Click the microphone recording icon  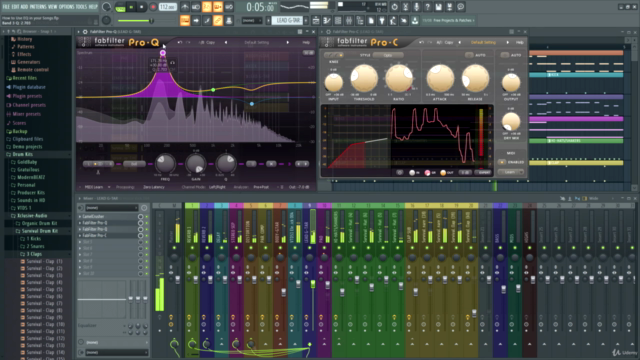(x=416, y=7)
